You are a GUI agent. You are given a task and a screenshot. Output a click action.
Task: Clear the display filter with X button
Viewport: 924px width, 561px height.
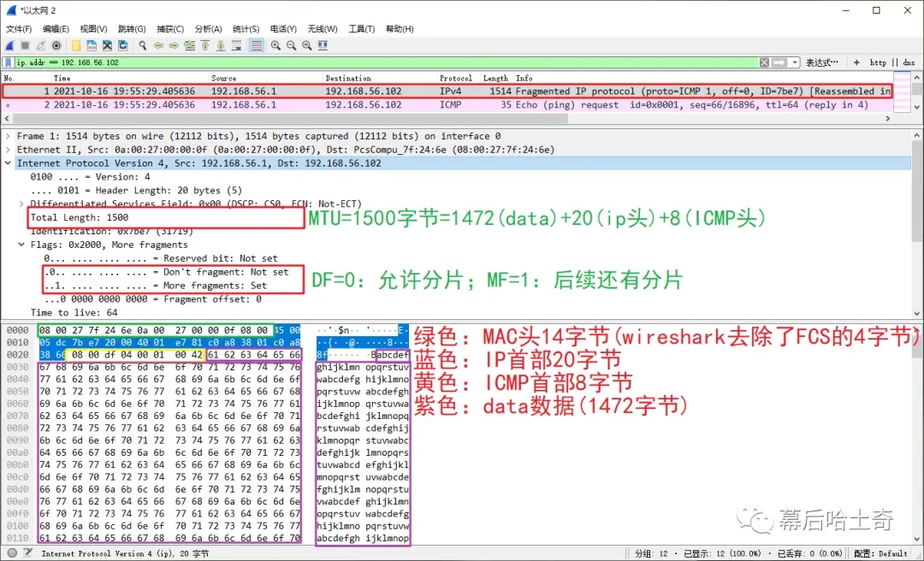[764, 62]
